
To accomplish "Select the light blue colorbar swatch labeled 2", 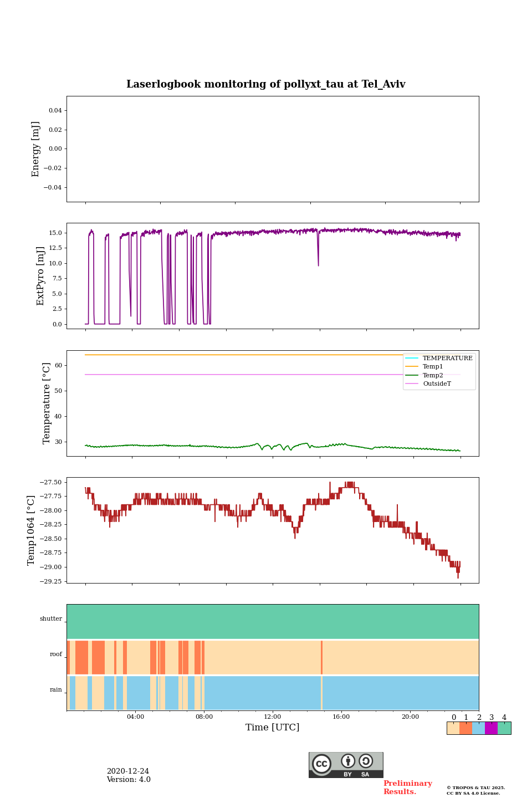I will pos(478,728).
